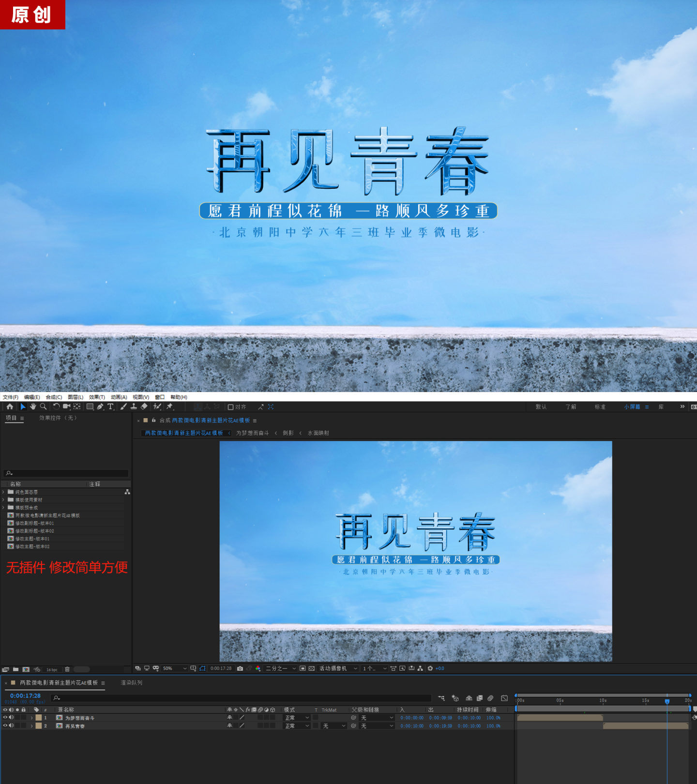Click label color swatch of layer 1
The height and width of the screenshot is (784, 697).
click(x=39, y=718)
